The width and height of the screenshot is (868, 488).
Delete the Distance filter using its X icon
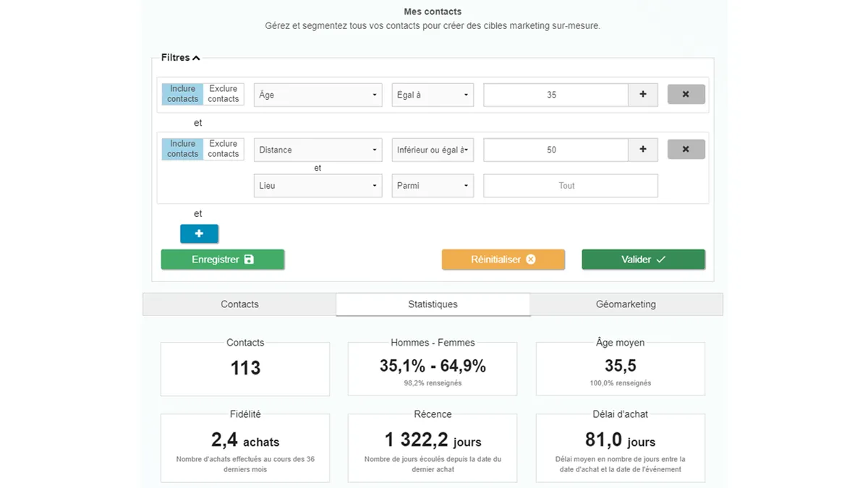(x=686, y=150)
